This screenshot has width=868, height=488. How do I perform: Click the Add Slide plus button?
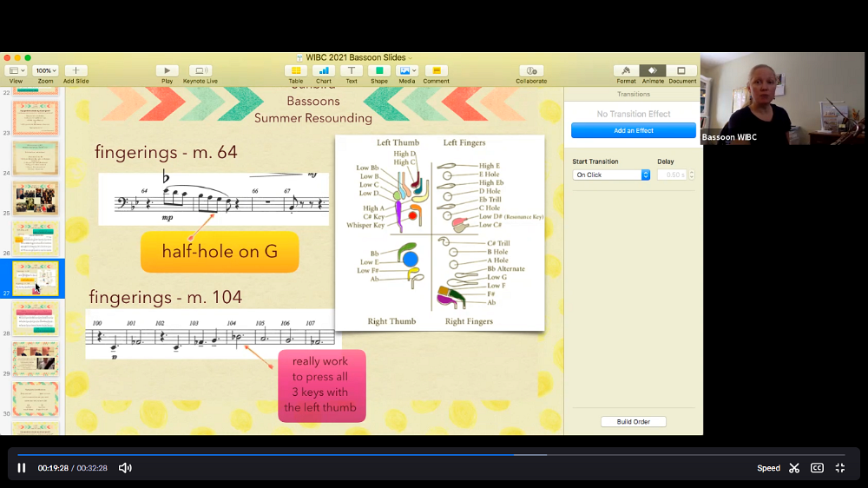[76, 70]
